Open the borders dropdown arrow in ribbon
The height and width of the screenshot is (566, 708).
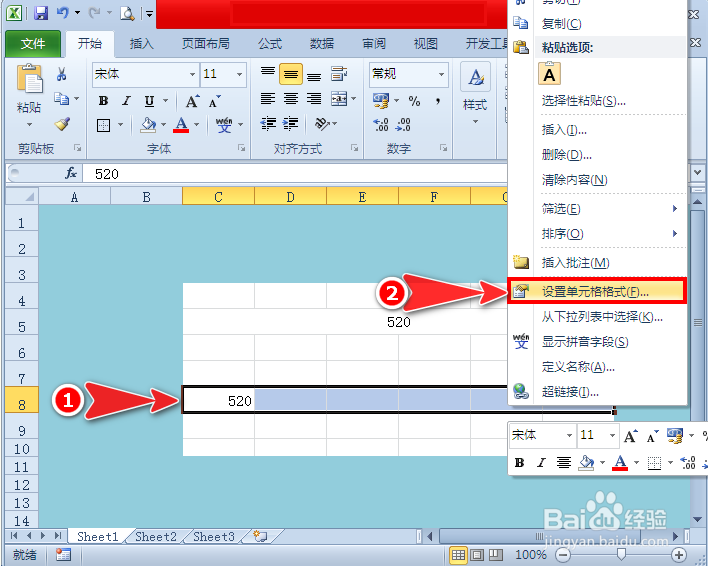click(121, 125)
